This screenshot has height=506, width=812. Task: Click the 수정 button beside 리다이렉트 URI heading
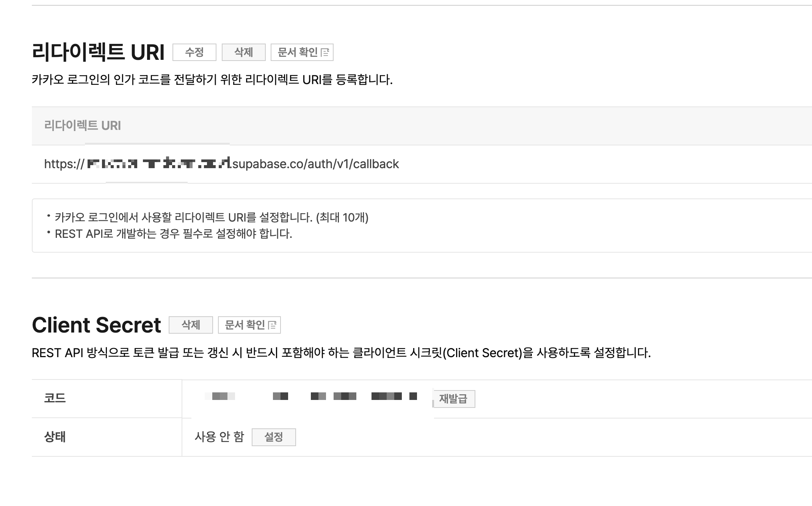pyautogui.click(x=194, y=52)
